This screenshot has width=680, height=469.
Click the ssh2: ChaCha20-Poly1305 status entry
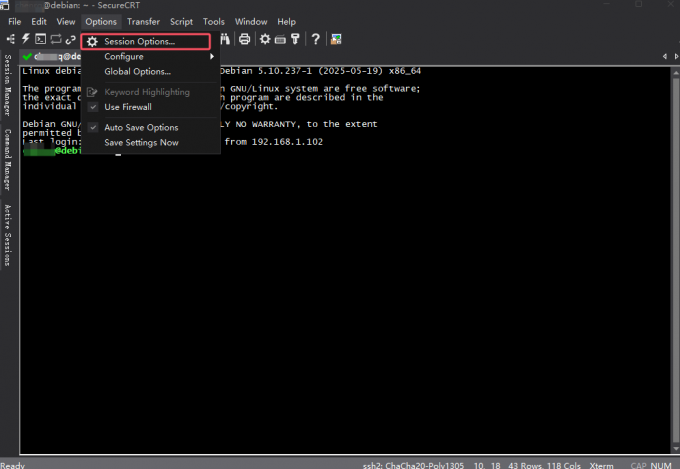click(x=413, y=465)
